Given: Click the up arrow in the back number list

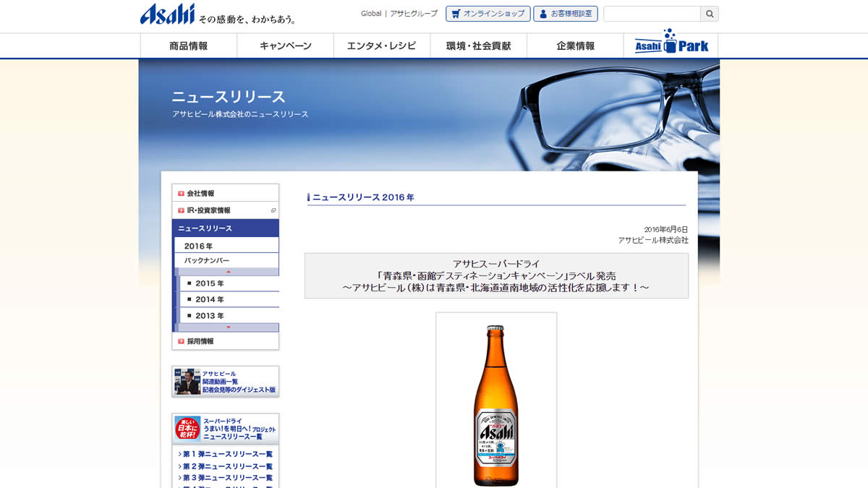Looking at the screenshot, I should click(x=229, y=272).
